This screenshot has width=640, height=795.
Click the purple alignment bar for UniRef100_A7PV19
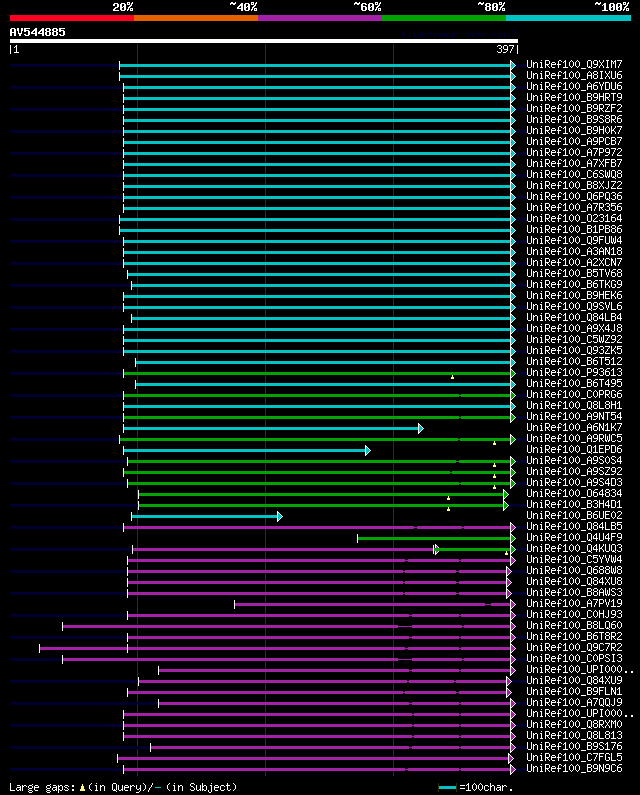373,604
